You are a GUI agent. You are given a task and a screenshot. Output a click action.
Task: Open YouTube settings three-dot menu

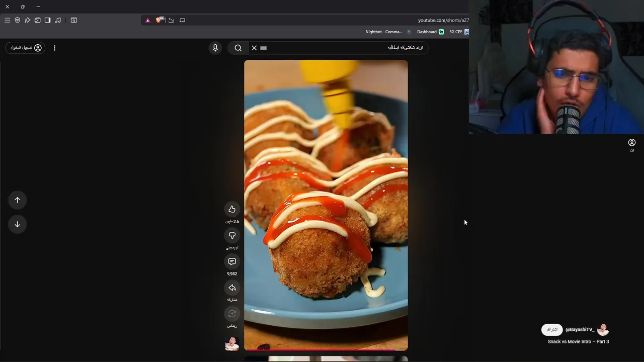tap(54, 48)
